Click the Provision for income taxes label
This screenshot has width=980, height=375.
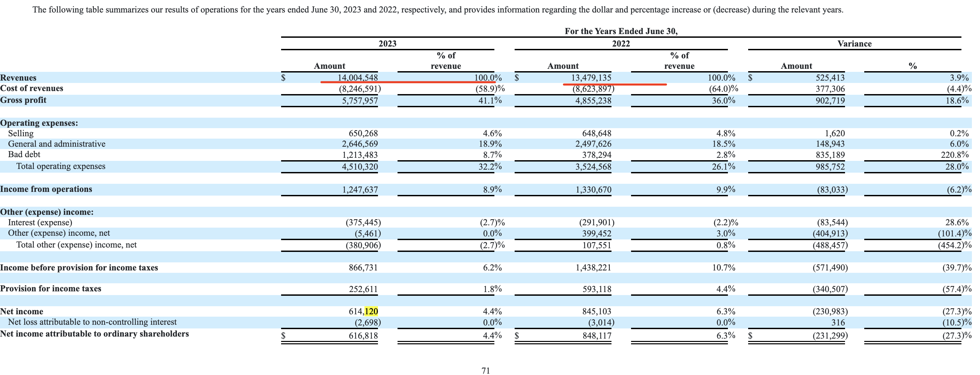coord(51,288)
